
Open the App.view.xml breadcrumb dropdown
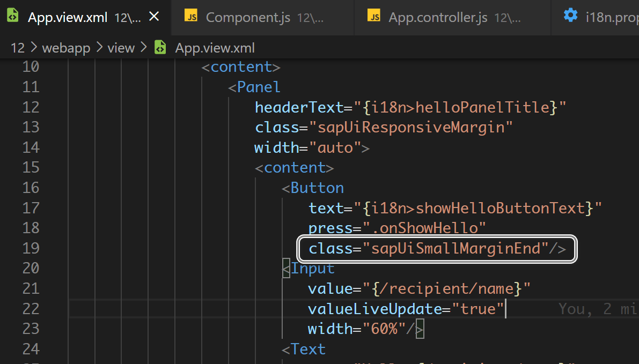point(215,47)
